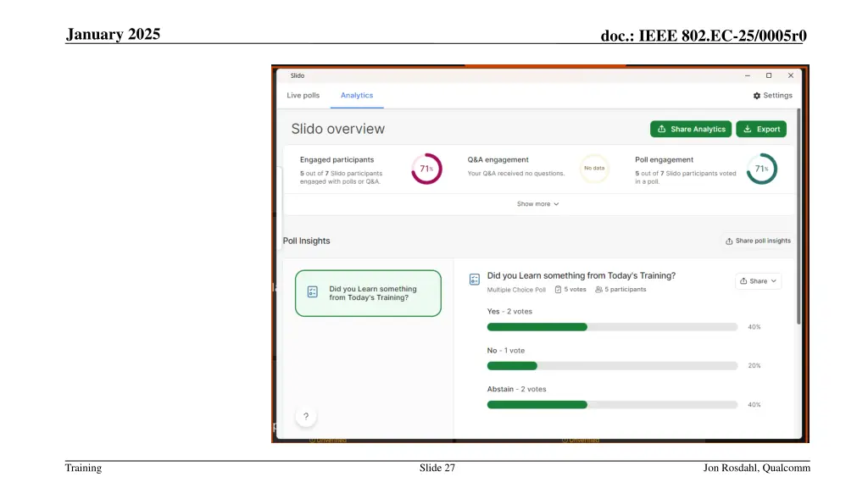Image resolution: width=868 pixels, height=488 pixels.
Task: Open Slido Settings
Action: tap(772, 95)
